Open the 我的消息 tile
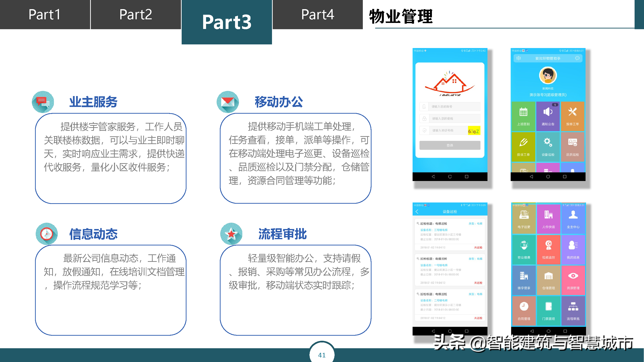The width and height of the screenshot is (644, 362). [573, 250]
